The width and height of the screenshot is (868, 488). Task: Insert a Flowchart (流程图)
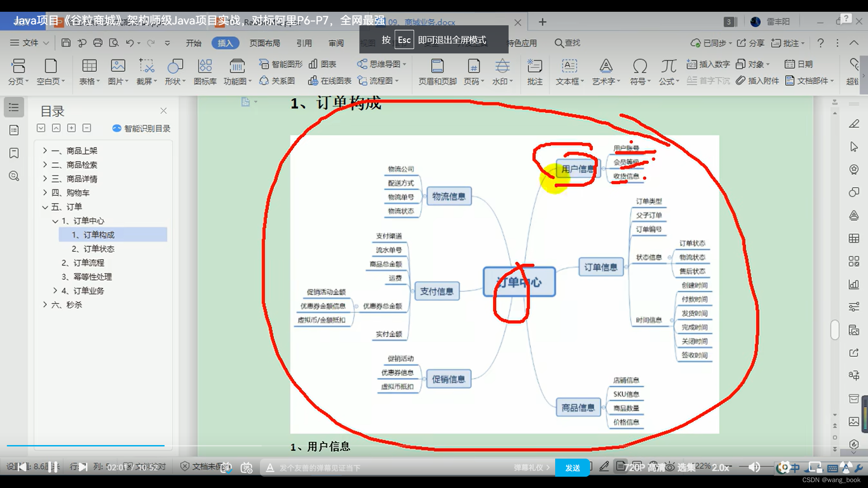click(x=378, y=81)
